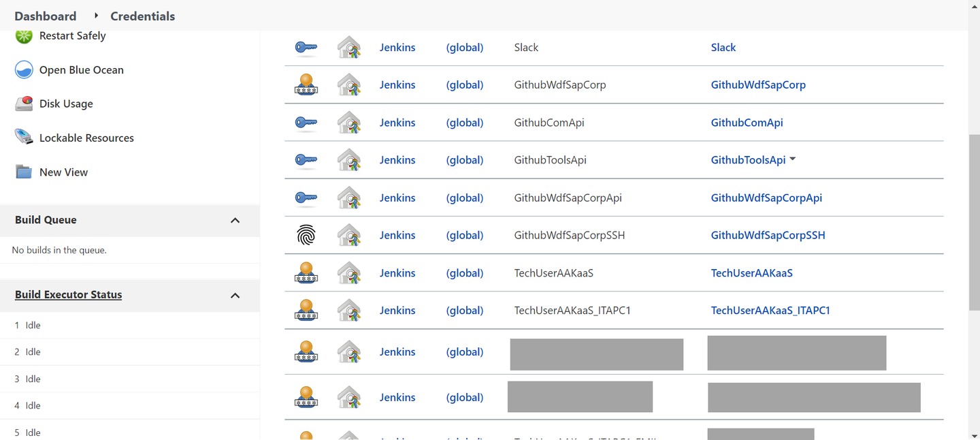Open Build Executor Status link
This screenshot has width=980, height=440.
(x=69, y=295)
